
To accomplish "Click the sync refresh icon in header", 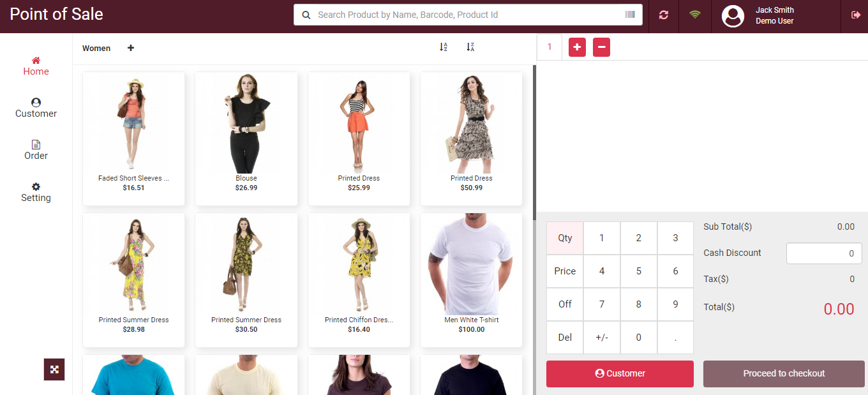I will [664, 15].
